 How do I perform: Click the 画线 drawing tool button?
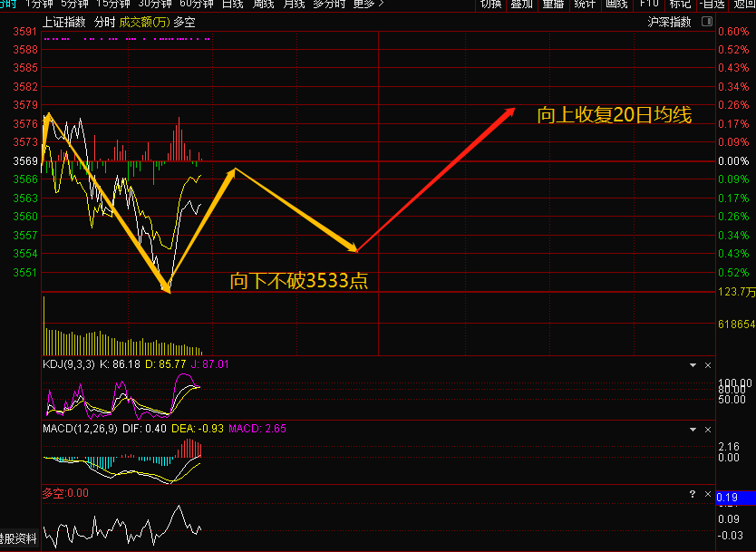[x=616, y=5]
